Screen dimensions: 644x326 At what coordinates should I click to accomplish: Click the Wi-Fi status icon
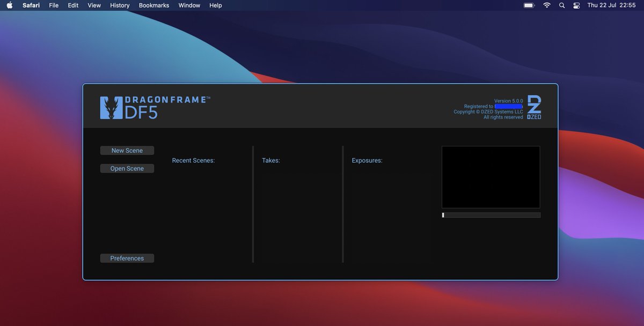[547, 5]
